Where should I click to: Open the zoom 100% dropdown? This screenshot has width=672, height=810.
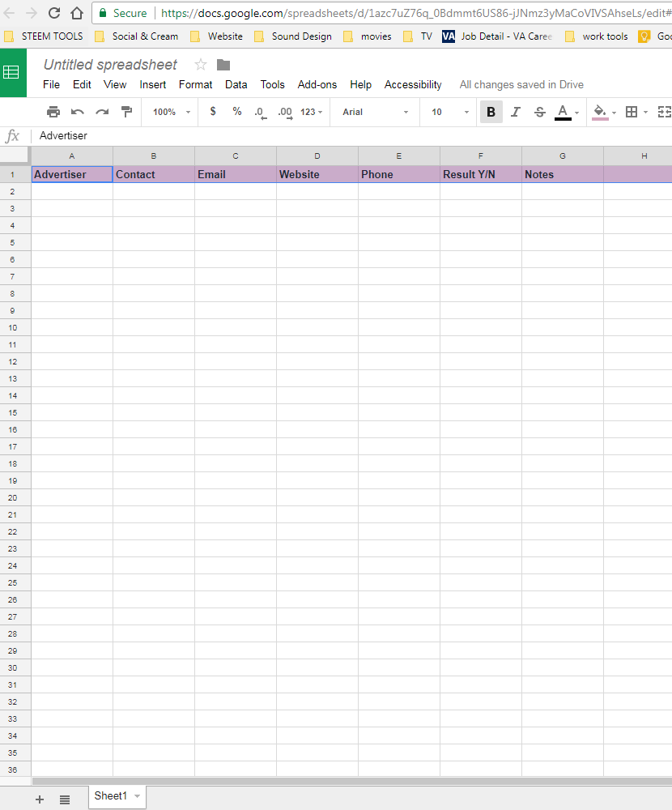click(172, 112)
